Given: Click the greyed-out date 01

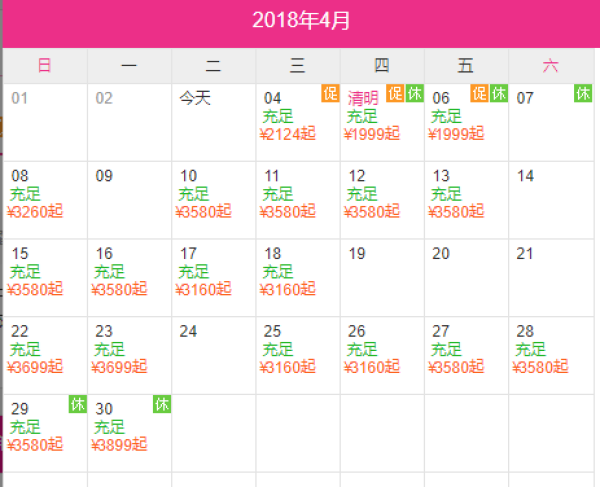Looking at the screenshot, I should pos(45,122).
